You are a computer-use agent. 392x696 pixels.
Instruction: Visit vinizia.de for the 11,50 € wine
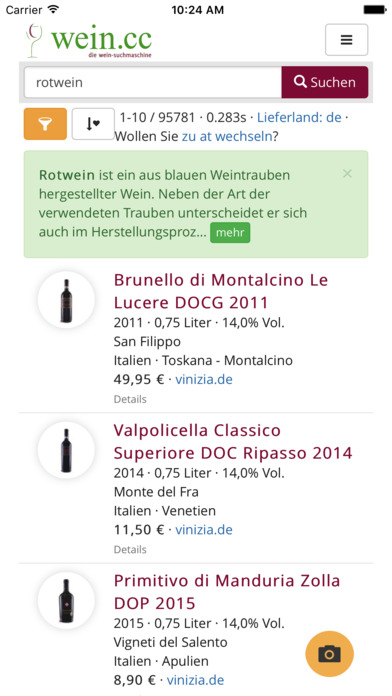point(204,530)
